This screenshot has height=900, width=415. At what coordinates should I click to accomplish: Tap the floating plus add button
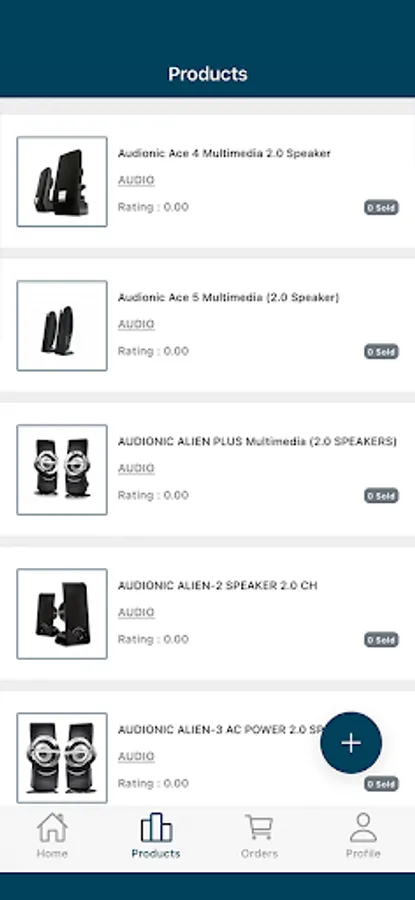coord(351,743)
